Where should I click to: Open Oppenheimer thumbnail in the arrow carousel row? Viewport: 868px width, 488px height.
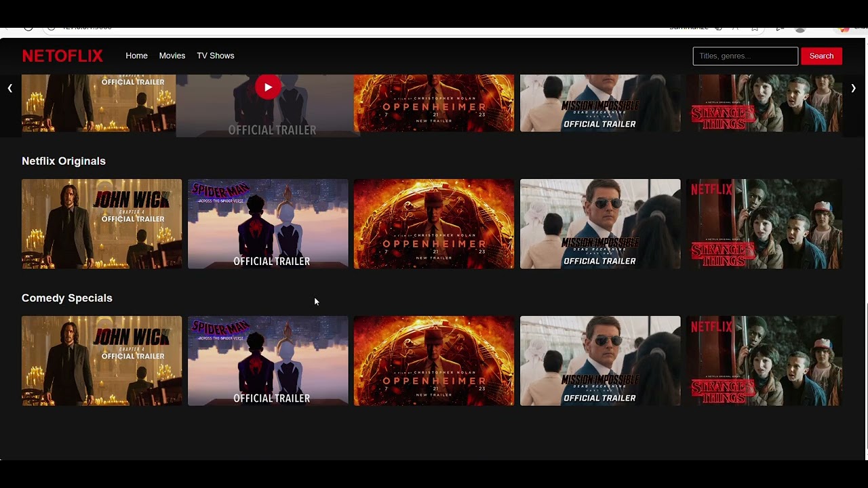coord(434,103)
